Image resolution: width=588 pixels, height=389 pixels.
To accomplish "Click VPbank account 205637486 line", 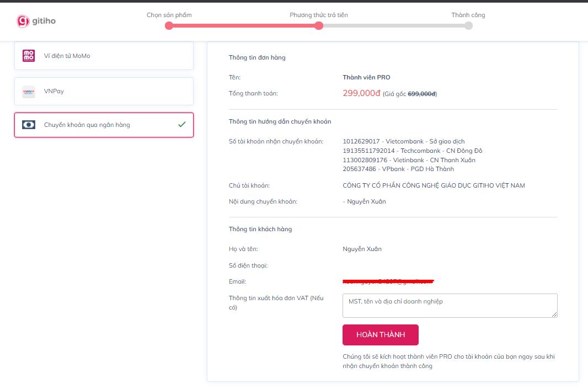I will coord(398,169).
